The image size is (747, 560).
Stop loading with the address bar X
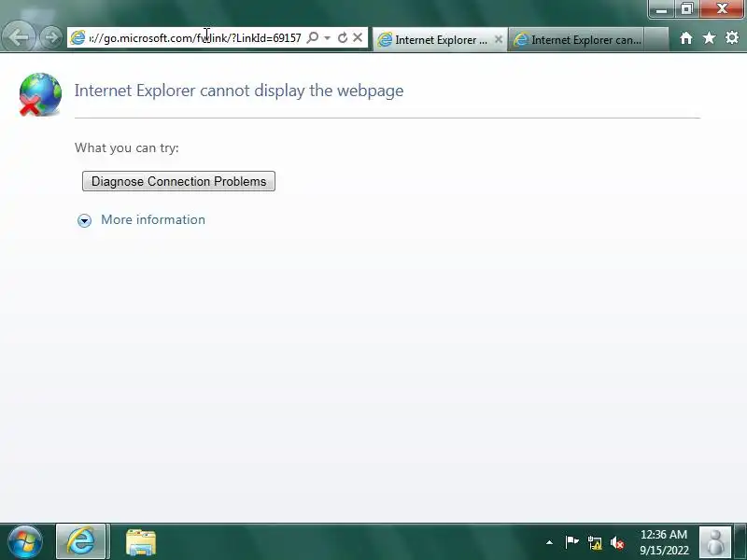click(358, 37)
